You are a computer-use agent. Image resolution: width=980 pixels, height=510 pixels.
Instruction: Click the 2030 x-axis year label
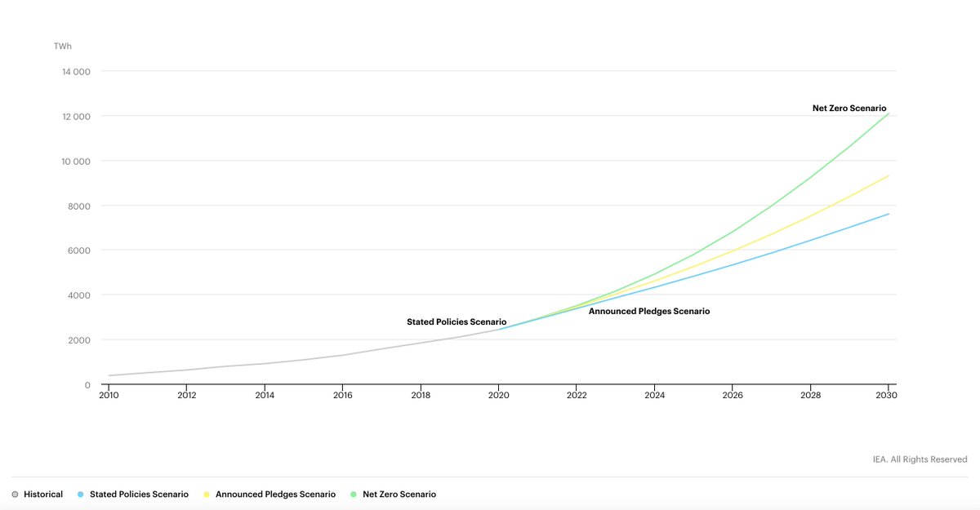click(x=887, y=395)
